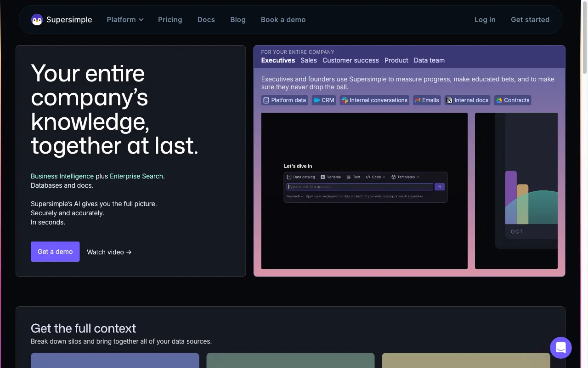Click the Google Drive icon on Contracts
Image resolution: width=588 pixels, height=368 pixels.
pos(499,100)
